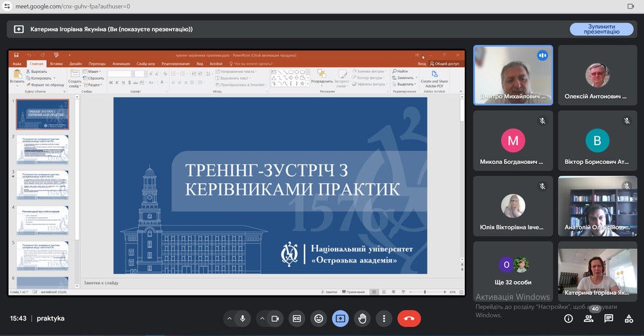Turn camera on in Meet controls
The height and width of the screenshot is (336, 644).
275,319
